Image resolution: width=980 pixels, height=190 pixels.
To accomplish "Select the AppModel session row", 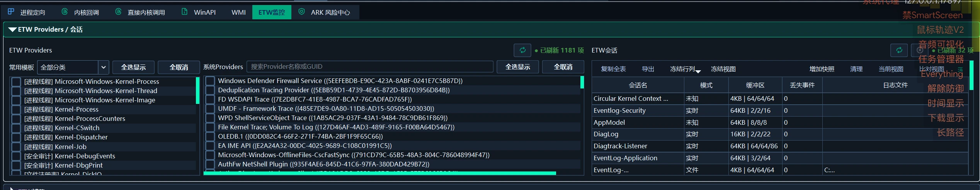I will 780,122.
